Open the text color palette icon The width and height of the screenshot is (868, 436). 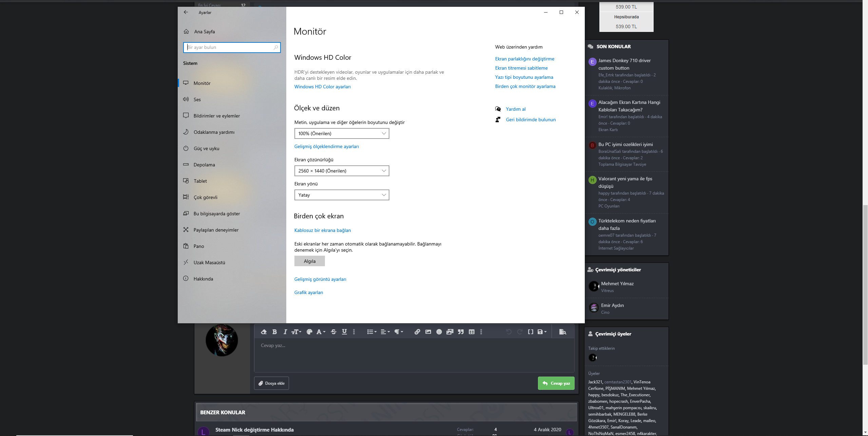coord(309,332)
